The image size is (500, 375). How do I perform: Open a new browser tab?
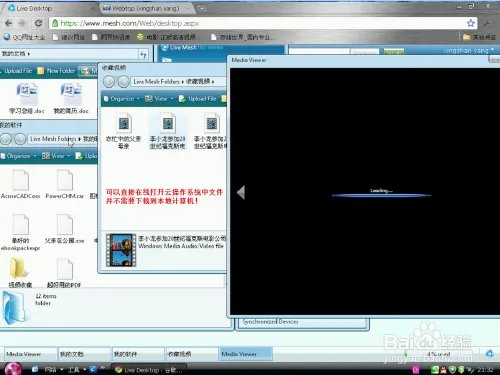coord(202,9)
